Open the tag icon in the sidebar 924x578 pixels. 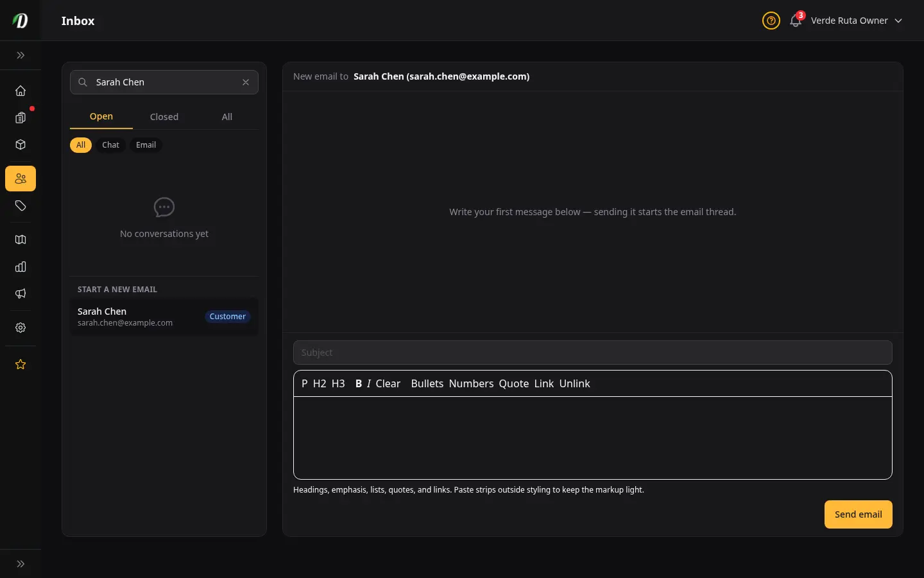click(21, 206)
